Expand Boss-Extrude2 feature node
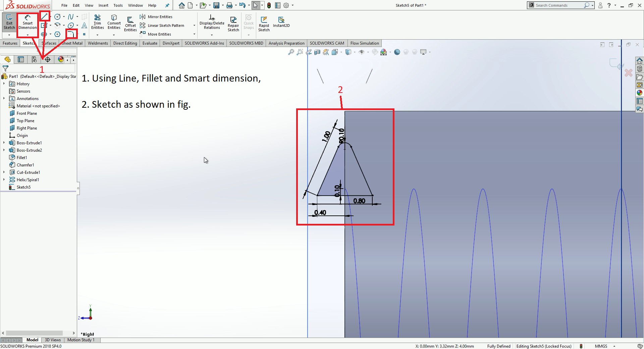This screenshot has height=349, width=644. point(4,150)
